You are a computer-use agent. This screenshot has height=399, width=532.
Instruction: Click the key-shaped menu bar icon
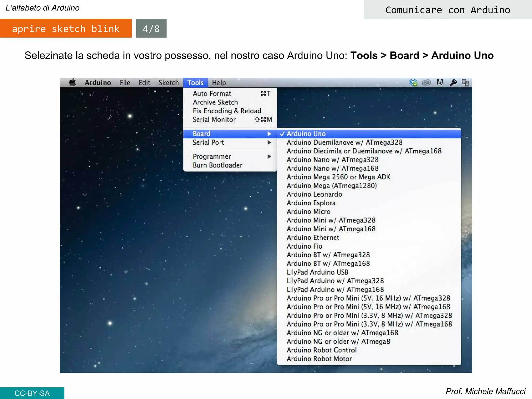click(x=453, y=83)
